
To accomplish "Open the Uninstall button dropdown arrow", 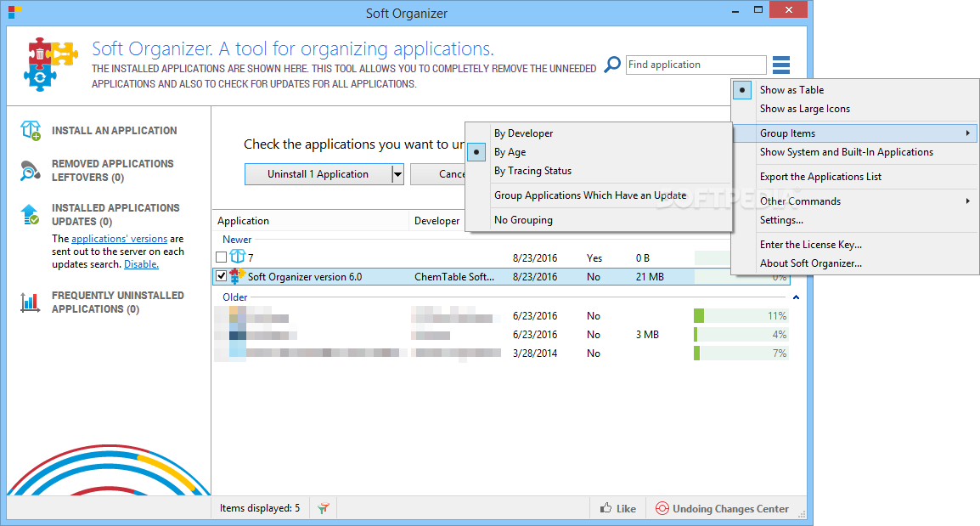I will pos(397,174).
